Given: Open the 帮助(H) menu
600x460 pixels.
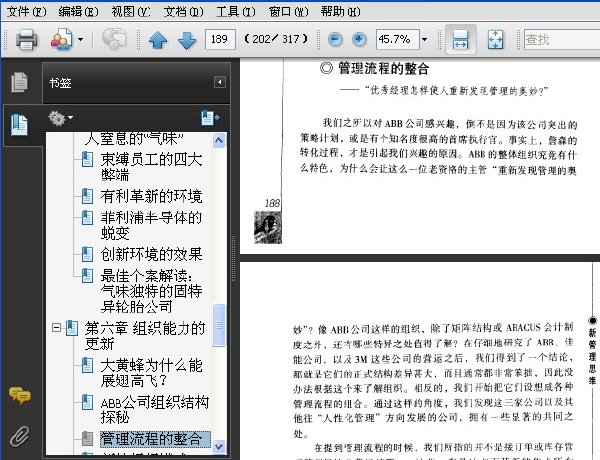Looking at the screenshot, I should point(340,12).
